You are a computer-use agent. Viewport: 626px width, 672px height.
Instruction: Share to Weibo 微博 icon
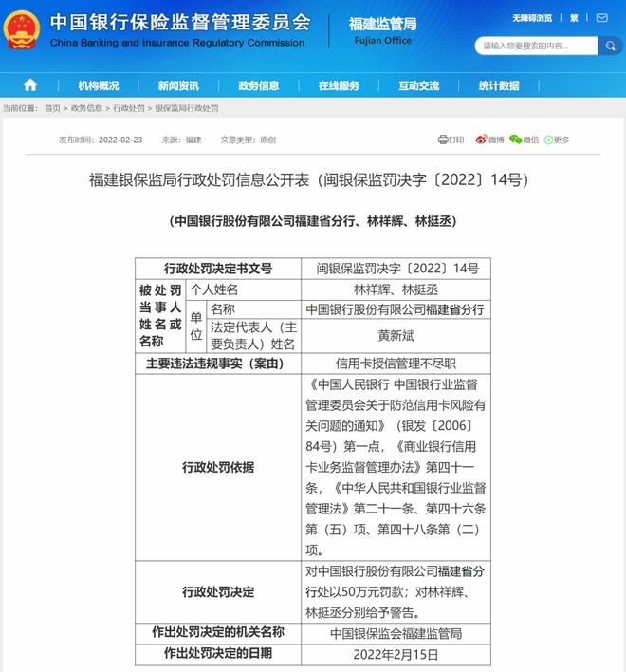[x=489, y=140]
